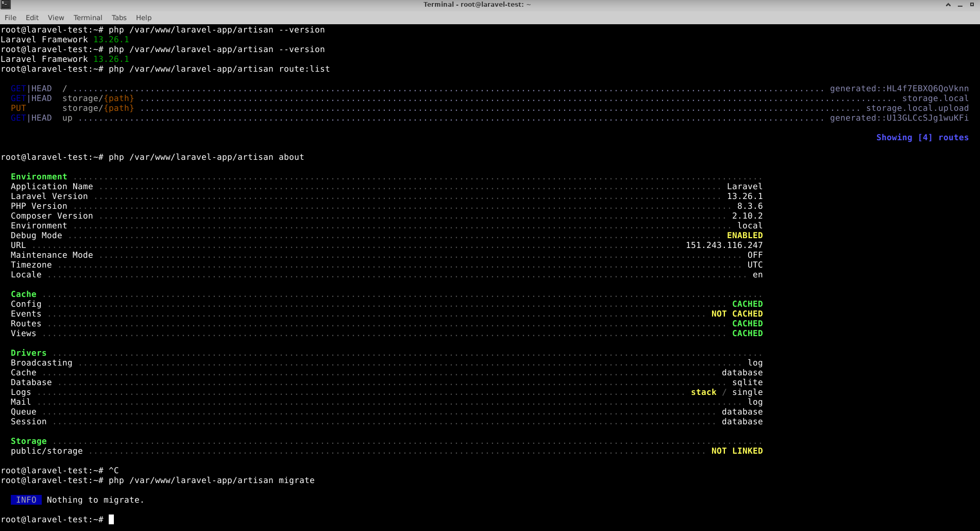Click the Views 'CACHED' status
This screenshot has width=980, height=531.
(x=747, y=334)
